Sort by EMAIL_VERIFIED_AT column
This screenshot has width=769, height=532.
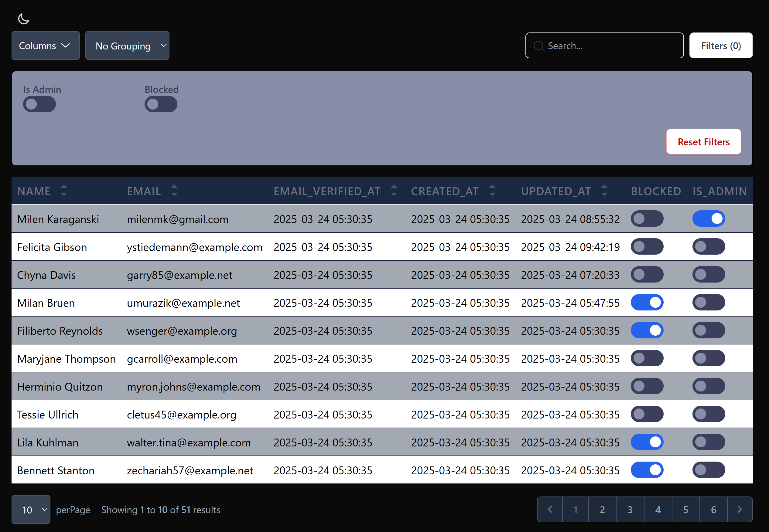point(393,191)
